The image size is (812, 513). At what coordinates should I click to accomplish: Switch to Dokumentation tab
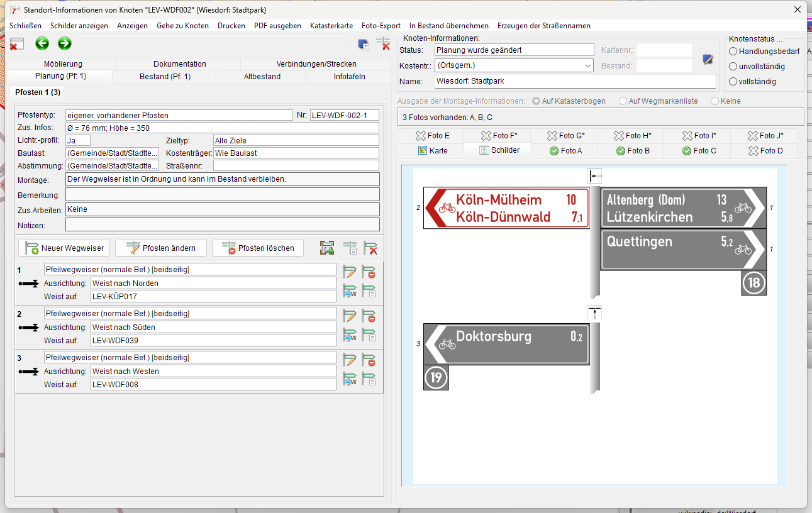click(x=180, y=64)
